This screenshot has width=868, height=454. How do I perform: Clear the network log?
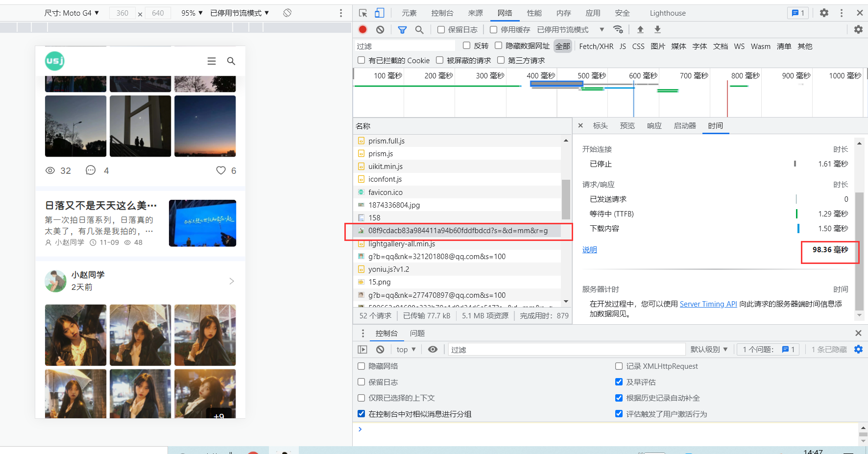(380, 30)
